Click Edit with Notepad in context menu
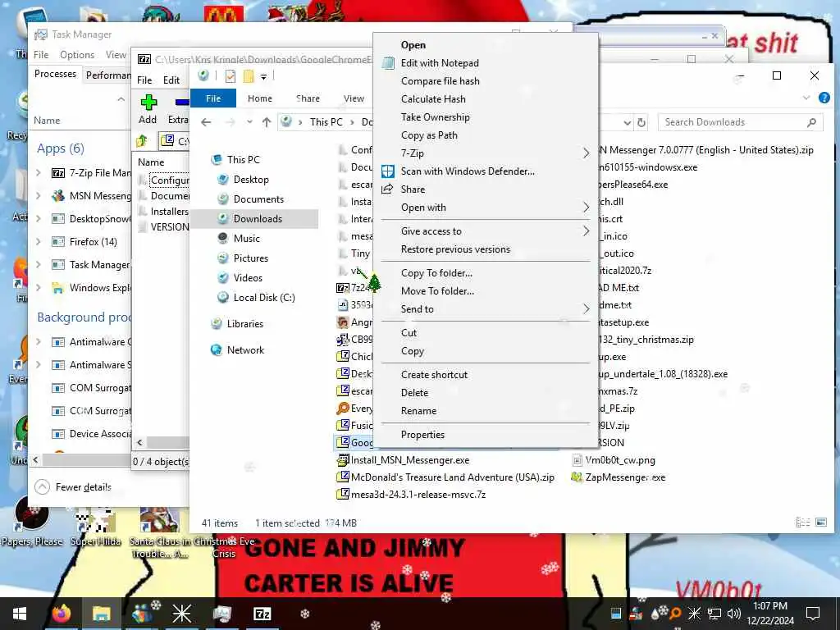840x630 pixels. coord(440,63)
